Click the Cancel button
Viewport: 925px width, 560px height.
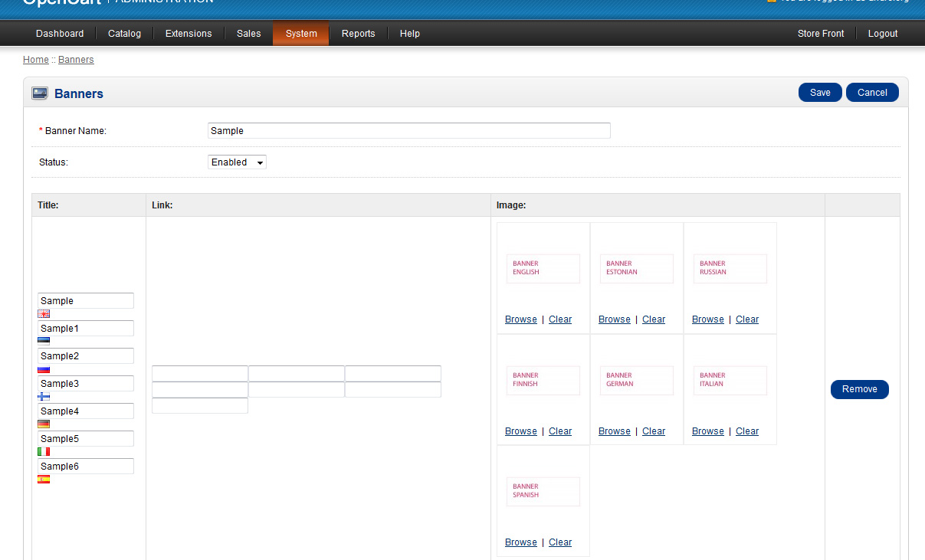[x=872, y=93]
